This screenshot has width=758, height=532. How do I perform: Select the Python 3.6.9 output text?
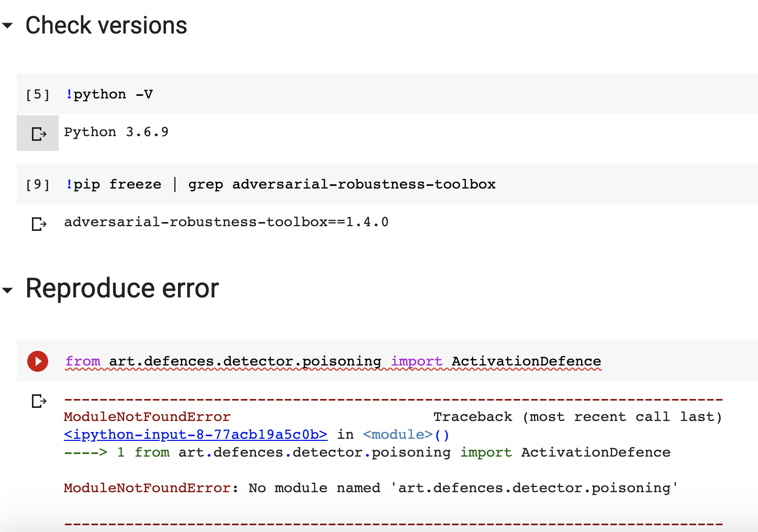point(116,131)
